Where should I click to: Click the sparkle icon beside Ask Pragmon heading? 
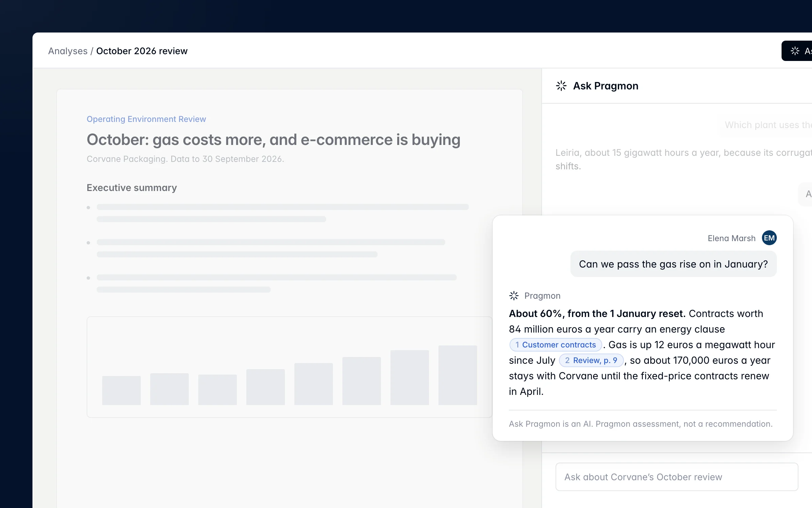(x=561, y=86)
